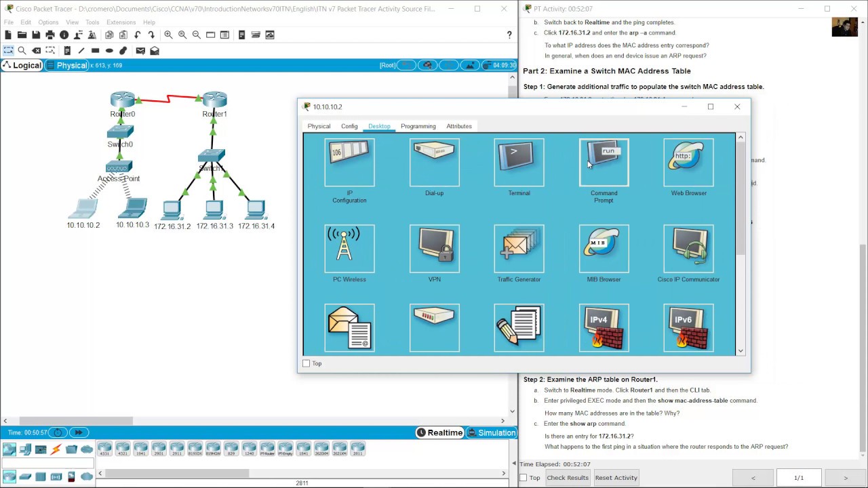
Task: Open the IPv4 Firewall app
Action: point(604,329)
